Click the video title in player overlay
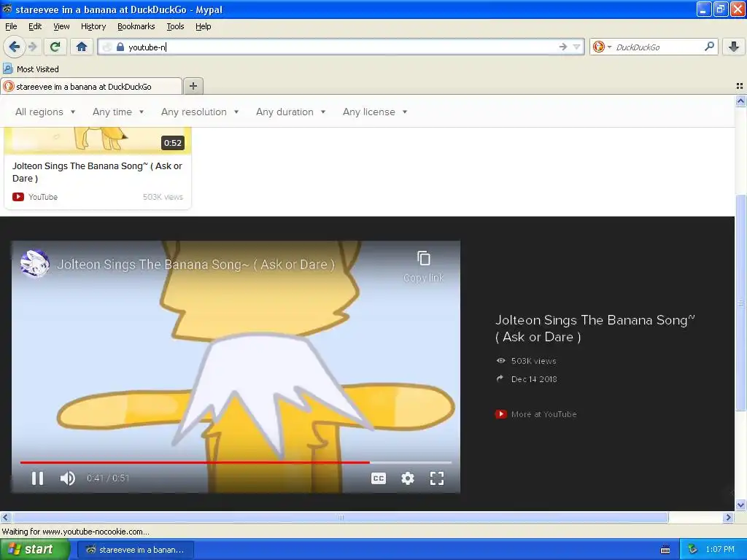Screen dimensions: 747x560 click(x=196, y=264)
